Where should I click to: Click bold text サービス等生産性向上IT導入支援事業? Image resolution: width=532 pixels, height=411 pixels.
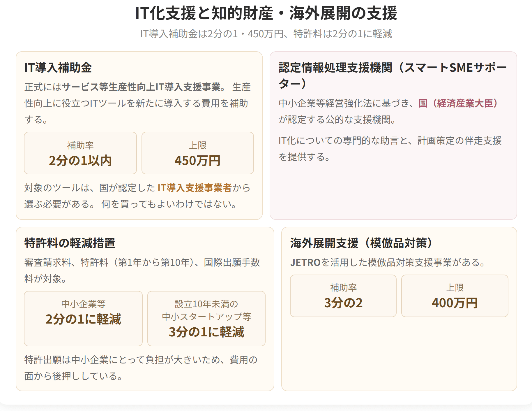tap(141, 87)
